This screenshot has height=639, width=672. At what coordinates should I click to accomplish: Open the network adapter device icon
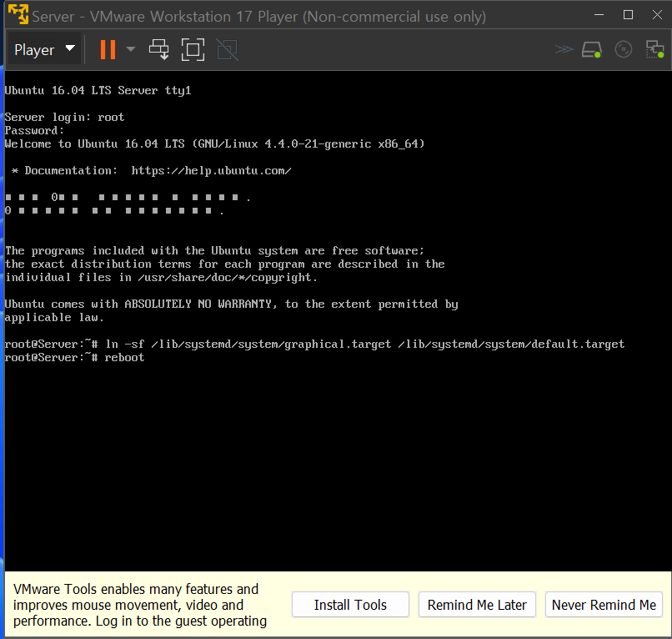pos(654,50)
